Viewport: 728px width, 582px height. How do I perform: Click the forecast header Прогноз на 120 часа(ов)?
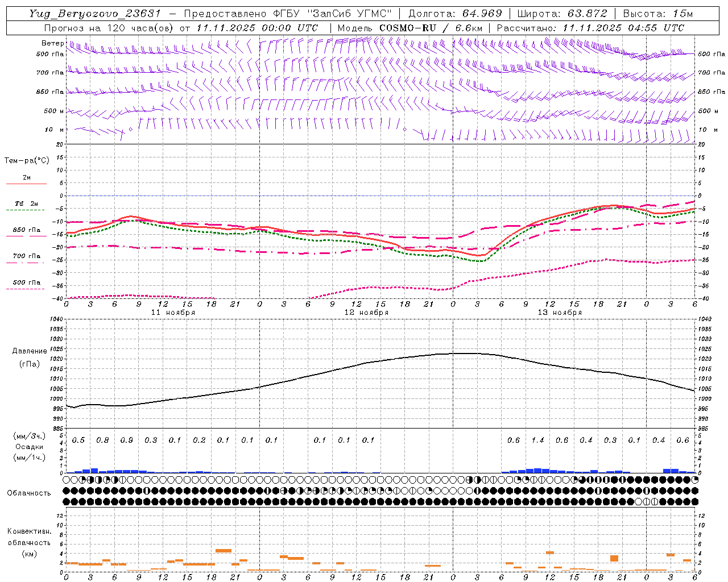coord(109,28)
